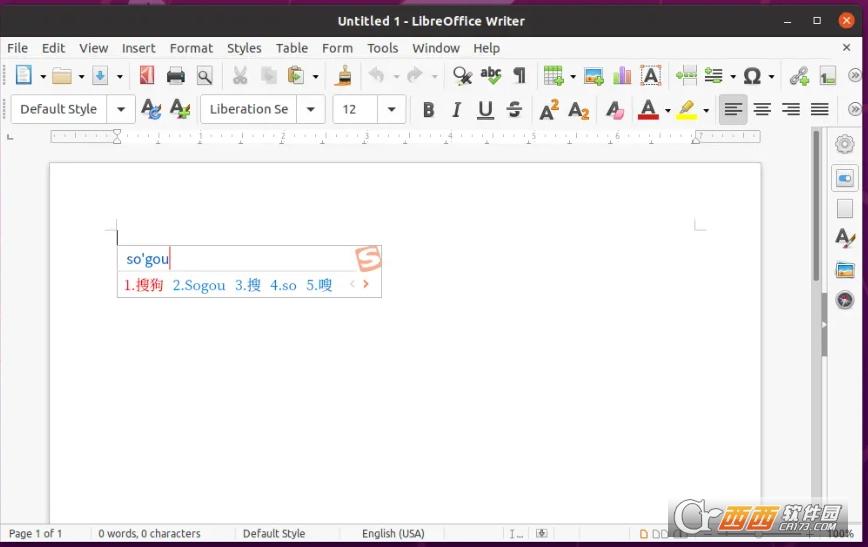The height and width of the screenshot is (547, 868).
Task: Click the font size field showing 12
Action: click(355, 109)
